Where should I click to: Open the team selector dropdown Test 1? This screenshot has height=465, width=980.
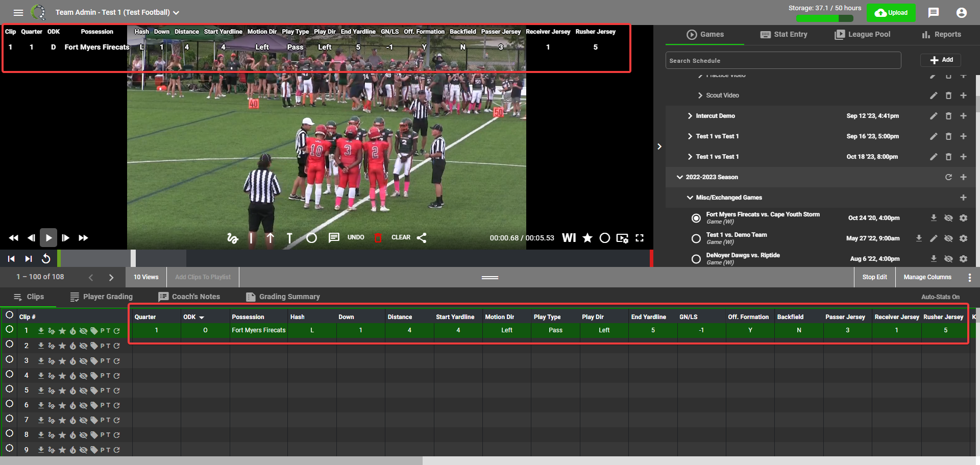point(117,12)
